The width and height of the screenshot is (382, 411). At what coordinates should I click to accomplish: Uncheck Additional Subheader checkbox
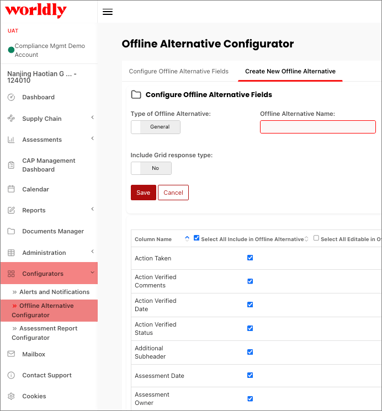(250, 352)
